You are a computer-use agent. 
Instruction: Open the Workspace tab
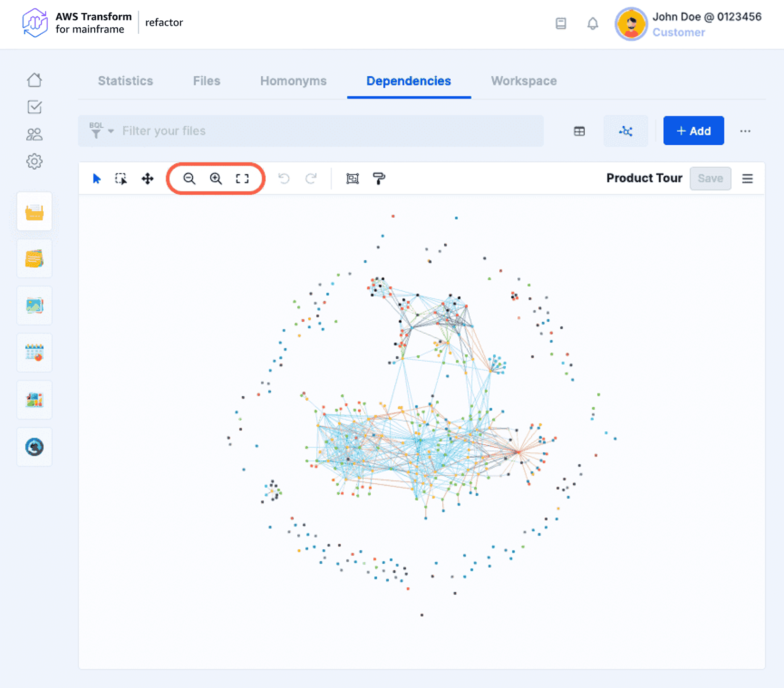click(x=524, y=81)
